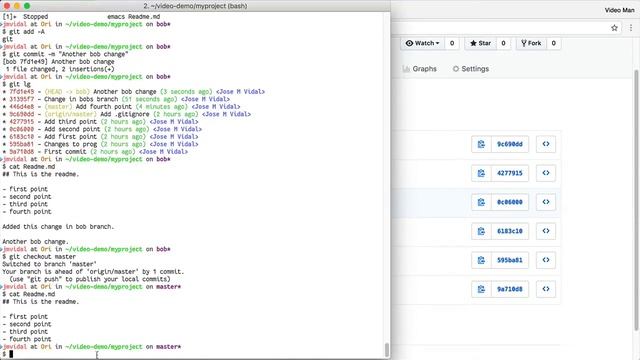Copy SHA for commit 4277915
Screen dimensions: 640x360
click(x=481, y=173)
